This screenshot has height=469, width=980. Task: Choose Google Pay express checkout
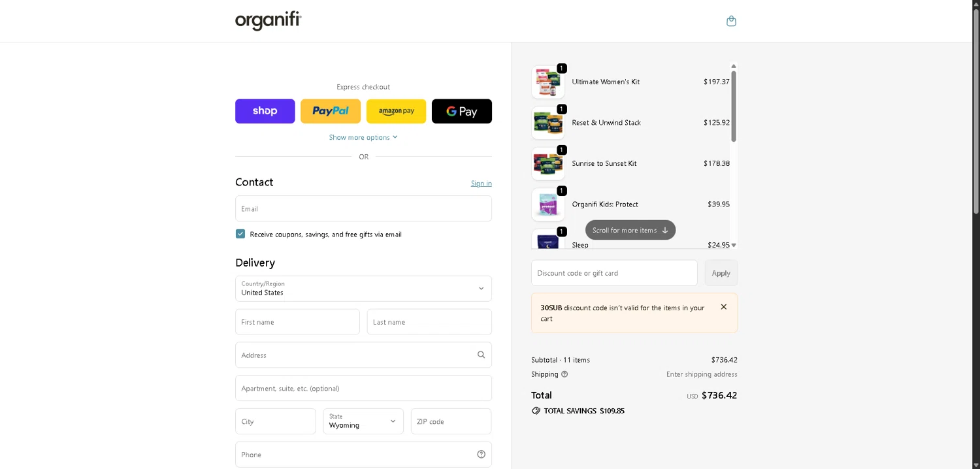click(x=462, y=111)
